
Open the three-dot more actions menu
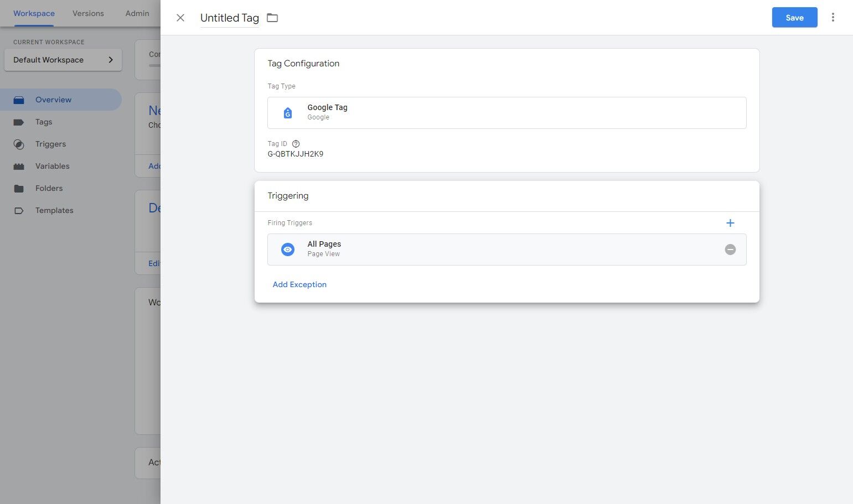(x=833, y=18)
